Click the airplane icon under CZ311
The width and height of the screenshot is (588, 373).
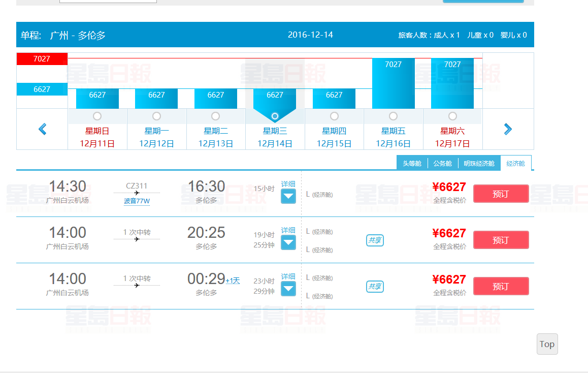click(x=137, y=193)
